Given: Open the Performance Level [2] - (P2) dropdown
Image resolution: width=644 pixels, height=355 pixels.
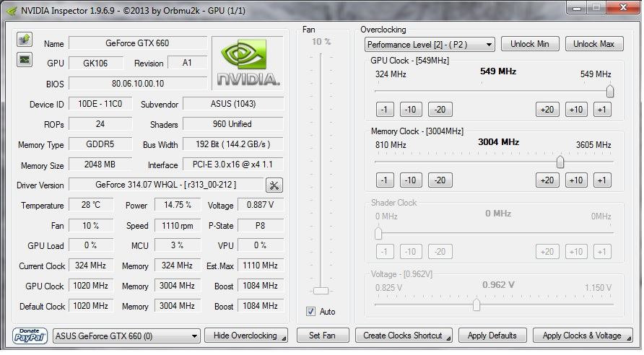Looking at the screenshot, I should click(x=430, y=44).
